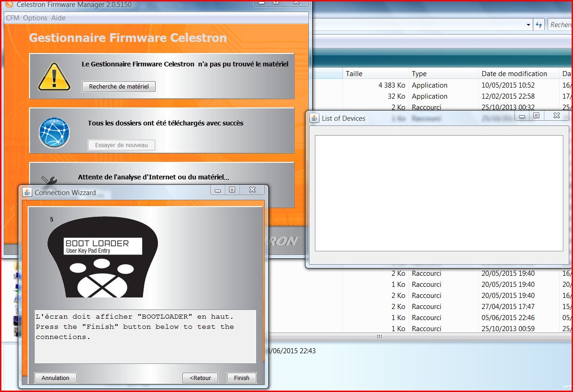573x392 pixels.
Task: Open the Explorer address bar dropdown arrow
Action: (x=529, y=25)
